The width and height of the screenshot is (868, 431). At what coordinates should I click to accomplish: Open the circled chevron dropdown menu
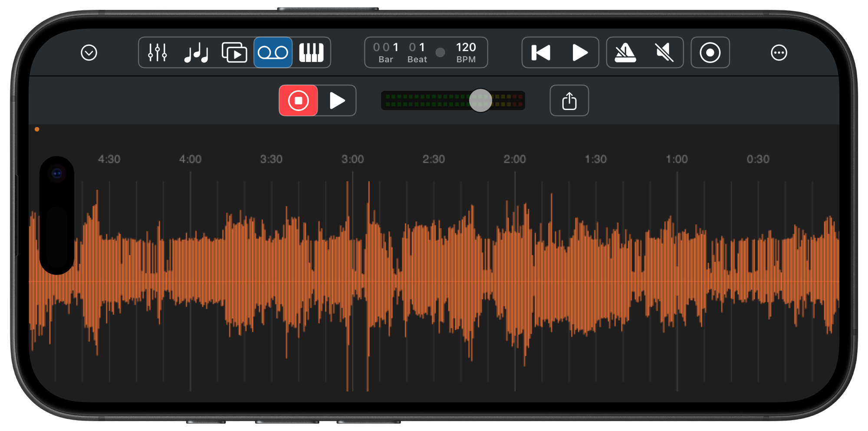pos(89,53)
